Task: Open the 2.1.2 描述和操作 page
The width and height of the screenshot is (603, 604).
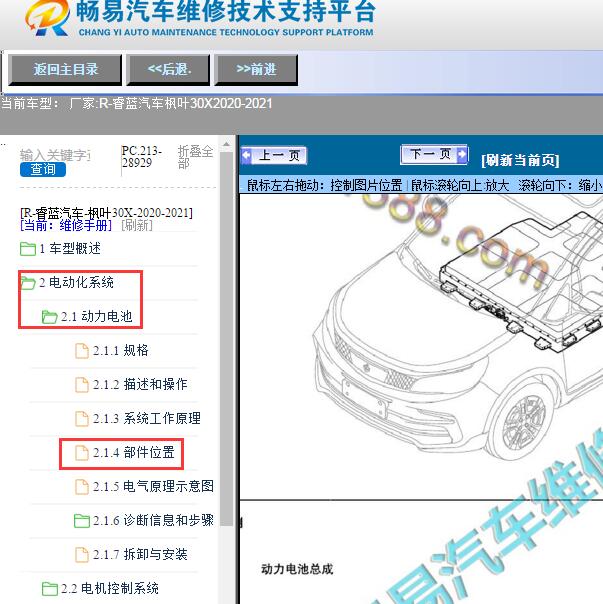Action: click(x=140, y=384)
